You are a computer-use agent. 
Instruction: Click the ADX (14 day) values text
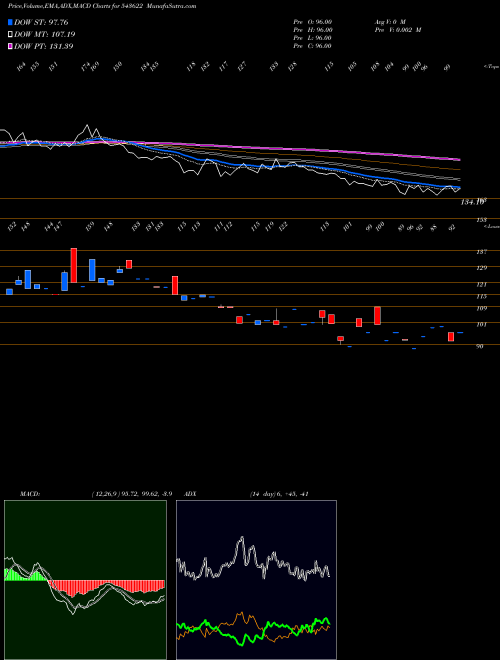pyautogui.click(x=279, y=494)
